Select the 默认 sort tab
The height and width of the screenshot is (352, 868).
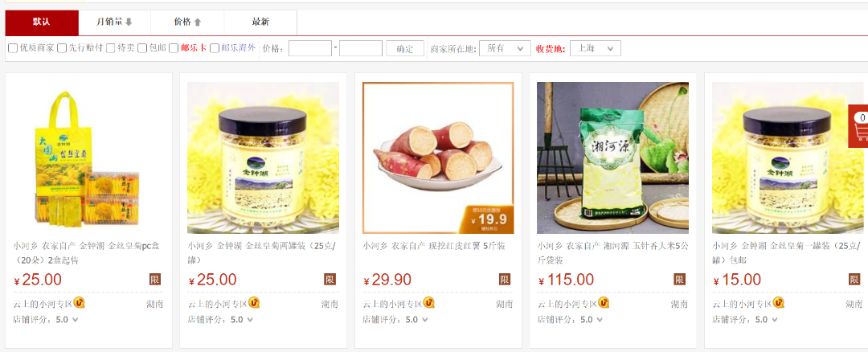click(42, 23)
